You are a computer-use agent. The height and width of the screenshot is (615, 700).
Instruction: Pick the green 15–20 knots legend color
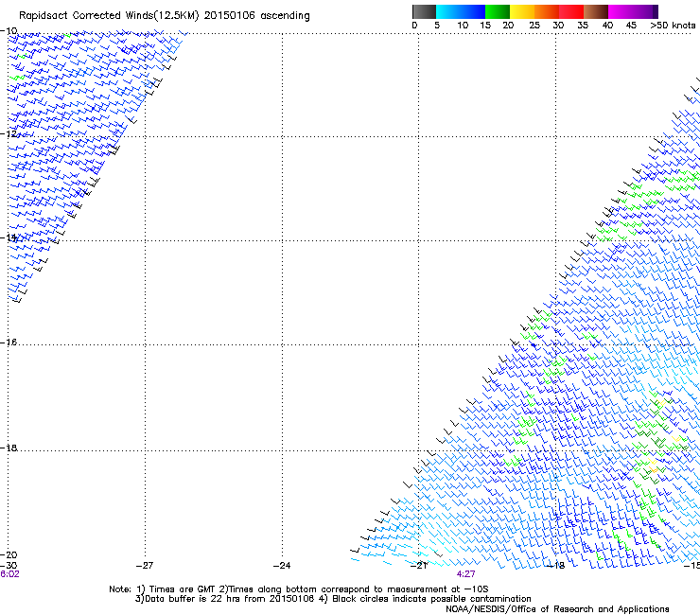coord(498,11)
